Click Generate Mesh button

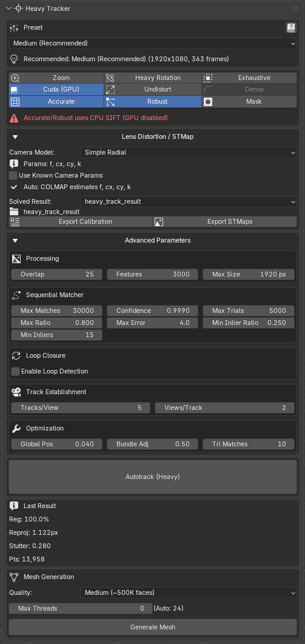pyautogui.click(x=153, y=627)
